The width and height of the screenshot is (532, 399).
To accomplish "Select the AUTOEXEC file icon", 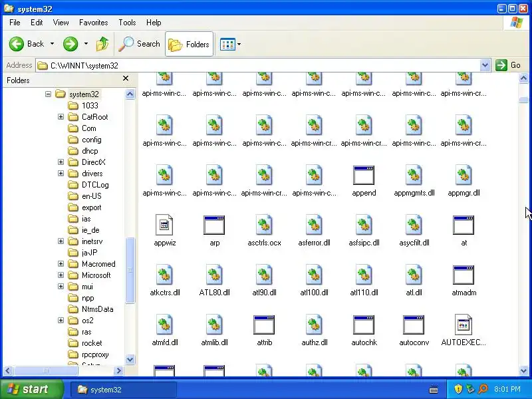I will [x=464, y=325].
